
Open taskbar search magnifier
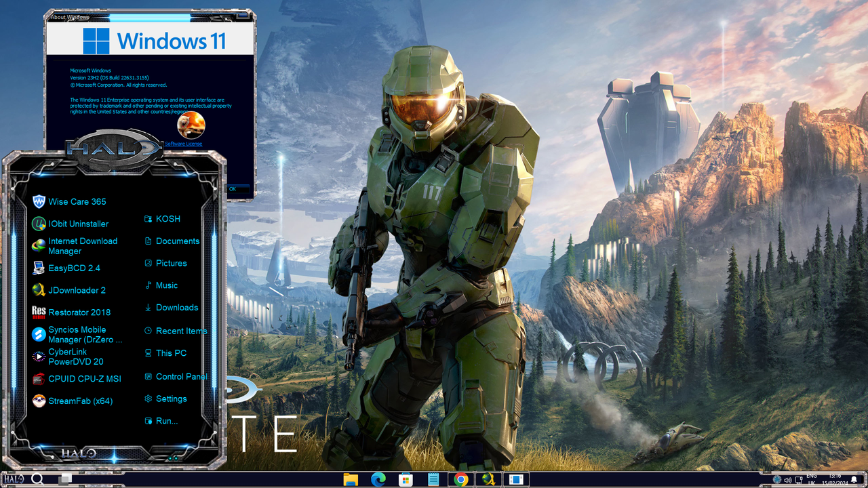click(x=37, y=479)
